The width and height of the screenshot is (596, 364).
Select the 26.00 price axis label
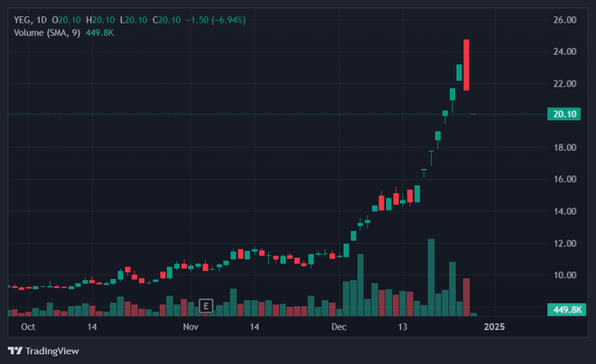pos(564,20)
